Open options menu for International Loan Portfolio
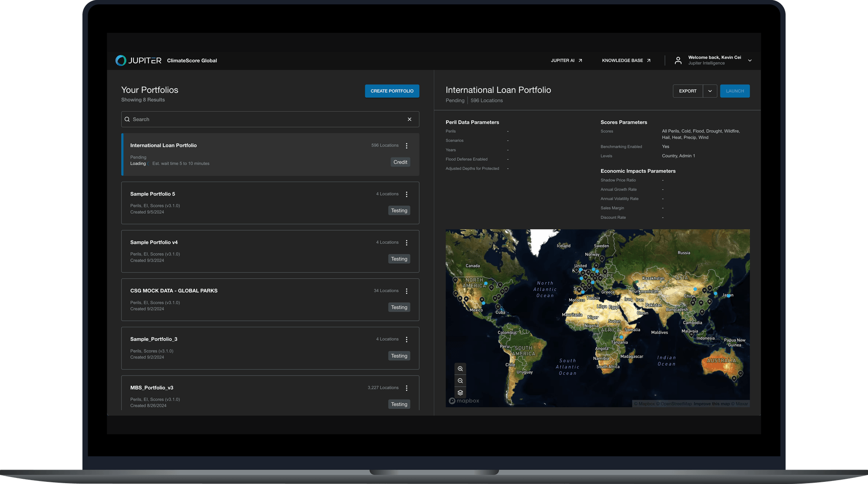 point(407,146)
